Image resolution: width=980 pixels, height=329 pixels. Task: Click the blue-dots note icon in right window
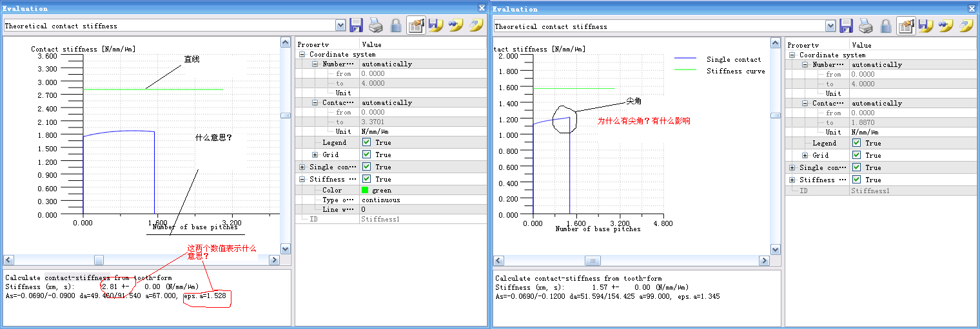[946, 26]
